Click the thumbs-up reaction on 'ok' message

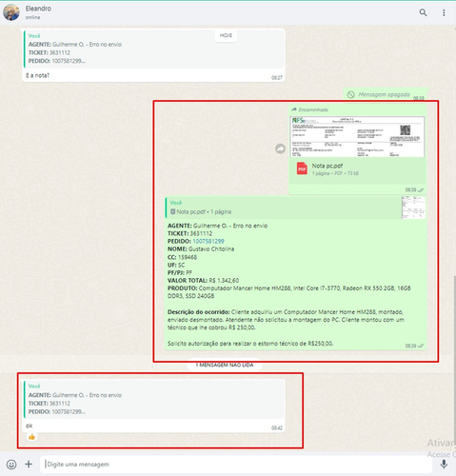click(31, 437)
